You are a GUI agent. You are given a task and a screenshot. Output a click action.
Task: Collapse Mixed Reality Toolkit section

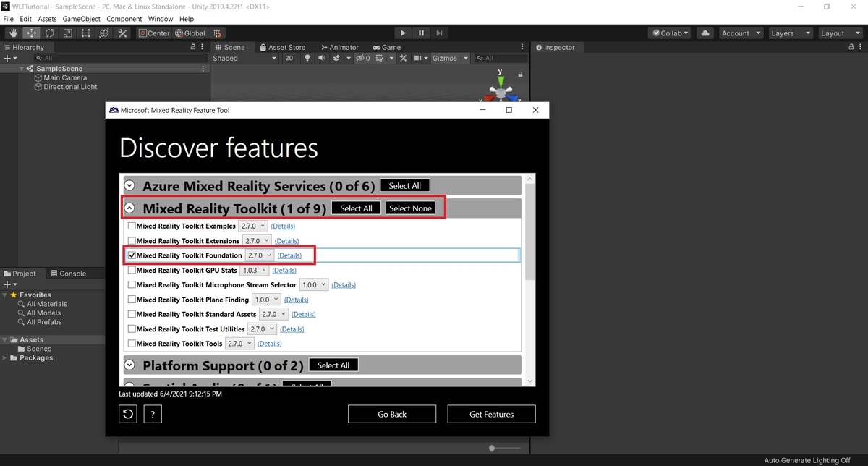129,208
